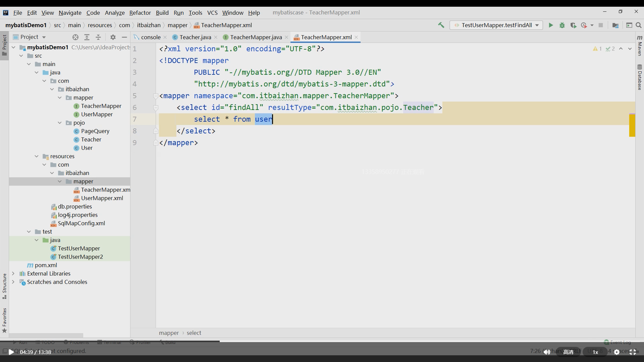The width and height of the screenshot is (644, 362).
Task: Open the Maven tool window
Action: (640, 45)
